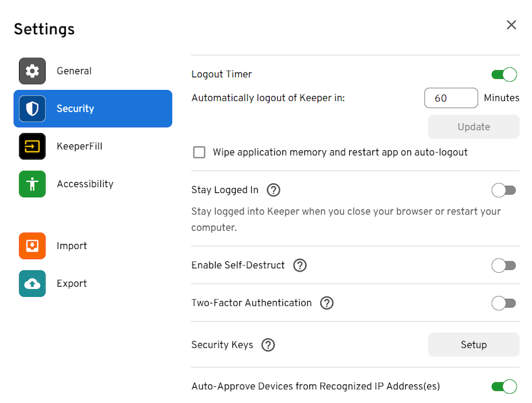Check wipe application memory on auto-logout
The image size is (532, 403).
point(199,152)
